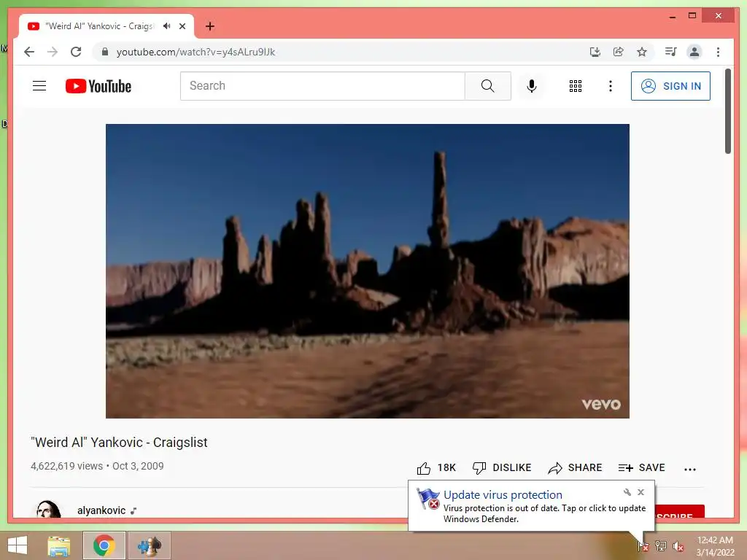Open YouTube settings three-dot menu
Viewport: 747px width, 560px height.
click(611, 86)
